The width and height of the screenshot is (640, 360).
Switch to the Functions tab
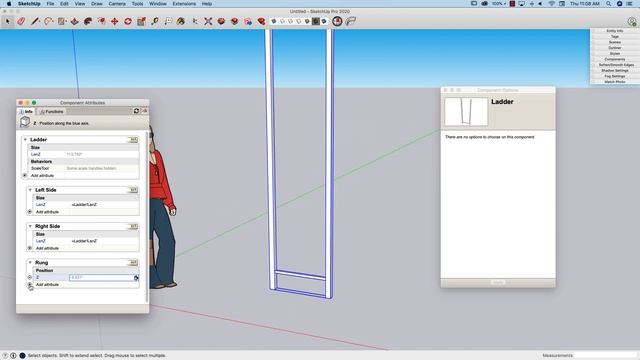click(x=51, y=111)
